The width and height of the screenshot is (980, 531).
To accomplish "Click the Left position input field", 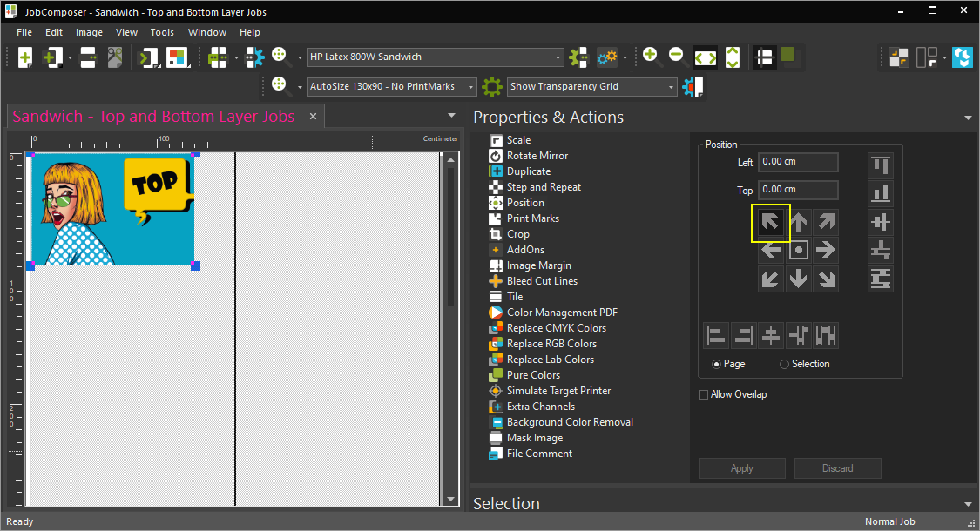I will point(798,162).
